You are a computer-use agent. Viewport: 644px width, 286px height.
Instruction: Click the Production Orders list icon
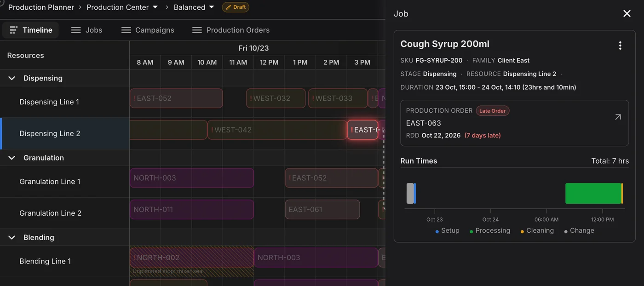pyautogui.click(x=197, y=30)
